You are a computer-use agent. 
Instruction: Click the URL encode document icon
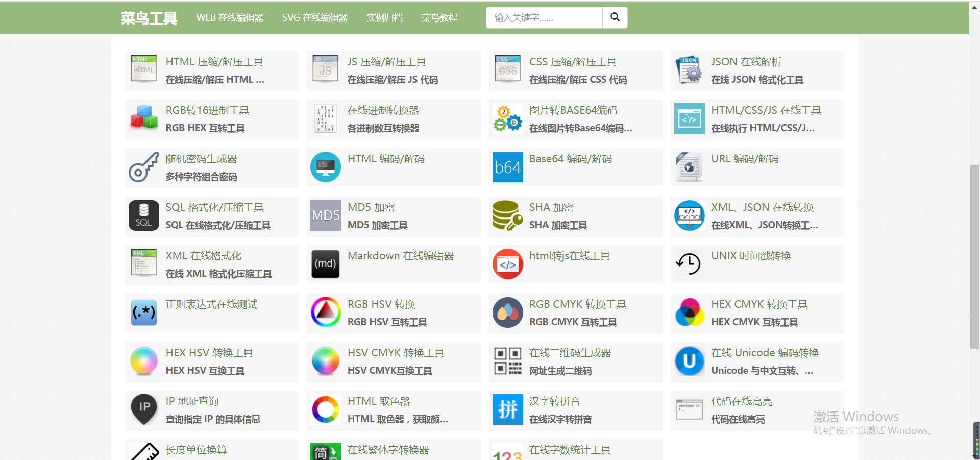(x=689, y=167)
